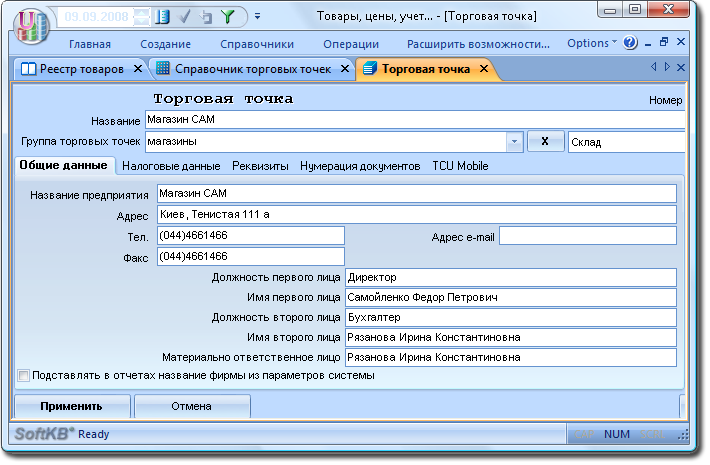This screenshot has width=710, height=465.
Task: Click the undo arrow icon in quick toolbar
Action: pyautogui.click(x=206, y=17)
